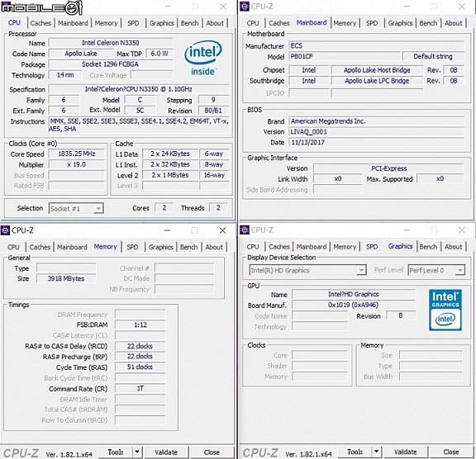Select Memory tab in the Graphics window
Viewport: 476px width, 459px height.
click(x=345, y=247)
